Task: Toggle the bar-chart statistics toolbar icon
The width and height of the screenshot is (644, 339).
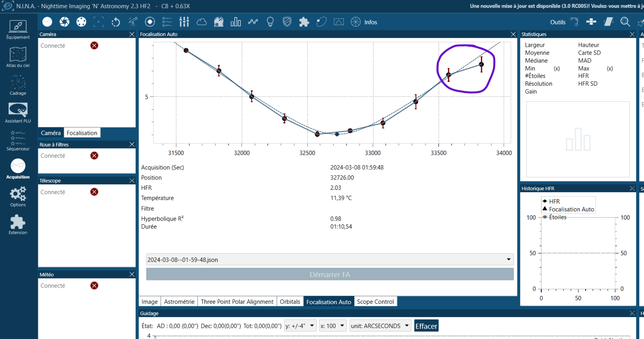Action: point(236,22)
